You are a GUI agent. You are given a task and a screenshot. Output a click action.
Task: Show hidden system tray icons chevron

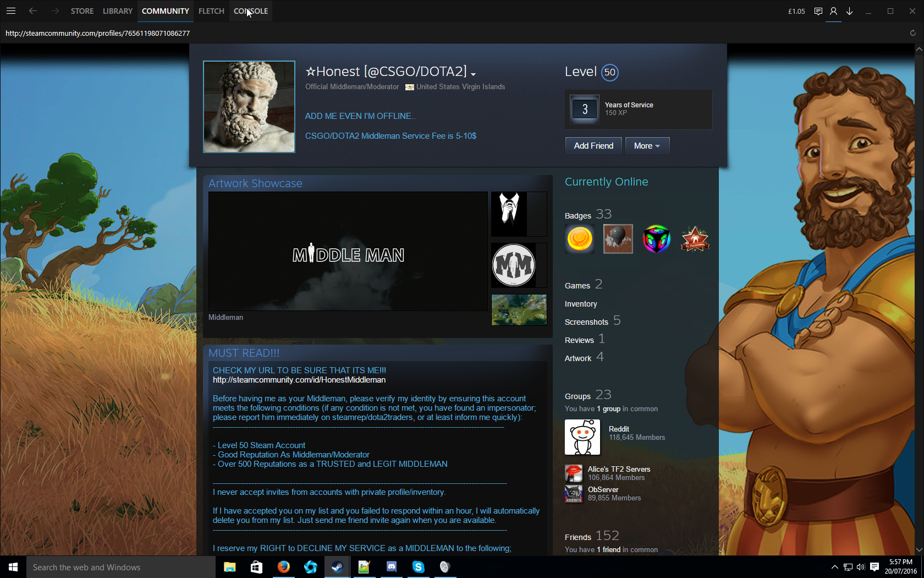834,567
